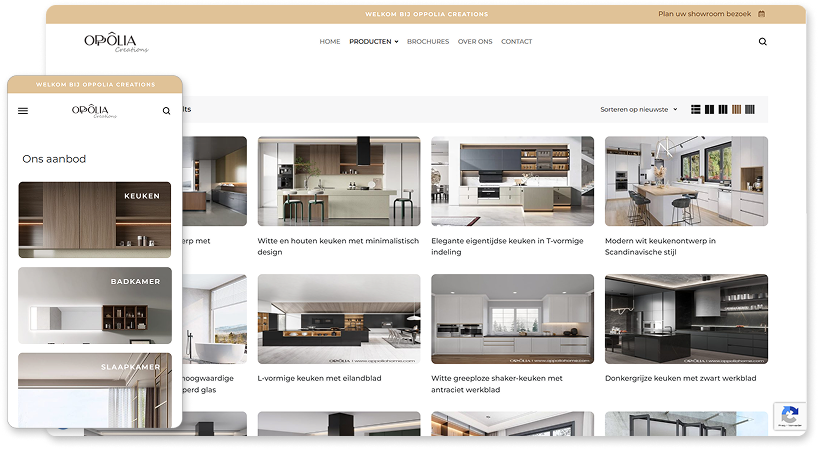Select three-column grid view icon
This screenshot has height=450, width=818.
point(723,110)
